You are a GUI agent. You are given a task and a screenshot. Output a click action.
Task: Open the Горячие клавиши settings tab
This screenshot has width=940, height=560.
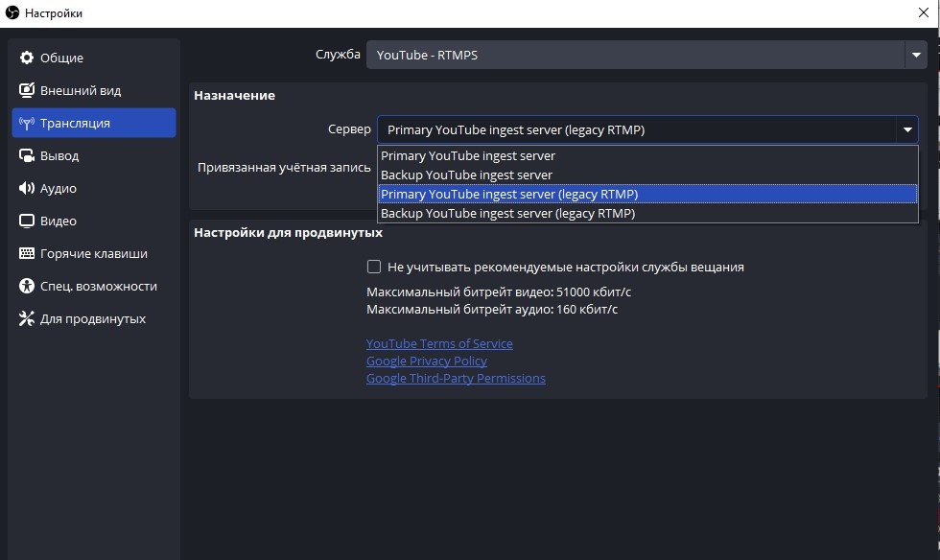[93, 254]
